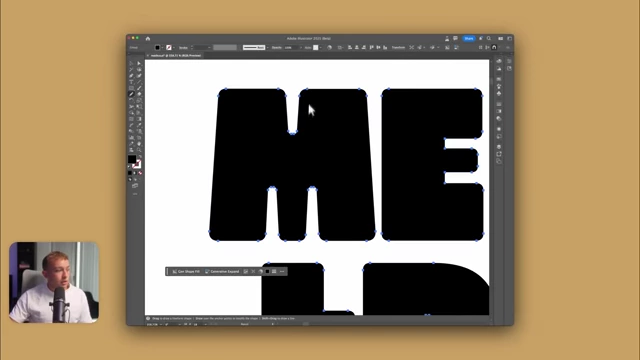
Task: Click the black fill square in task bar
Action: pyautogui.click(x=267, y=271)
